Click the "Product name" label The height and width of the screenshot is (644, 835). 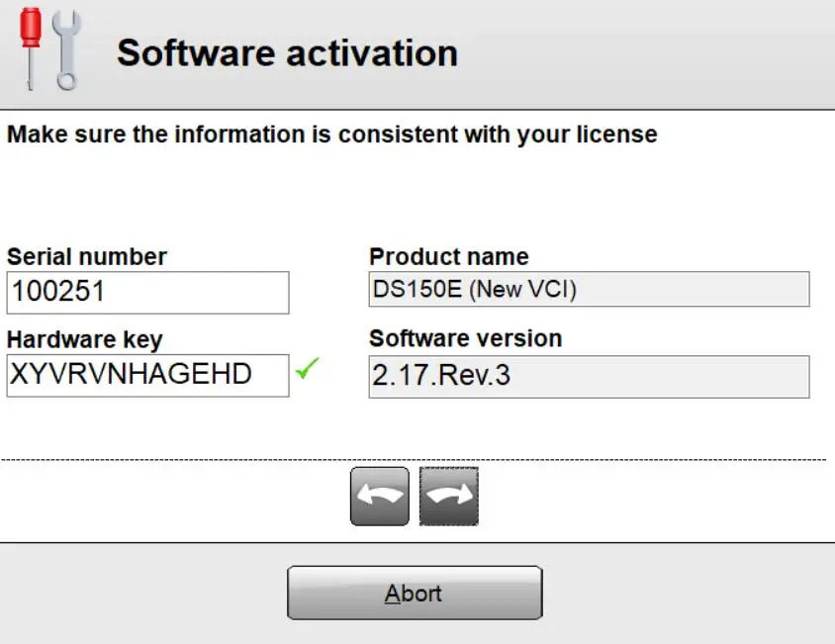448,257
